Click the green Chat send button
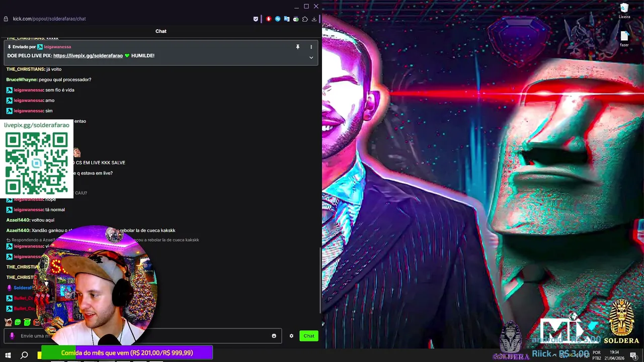The image size is (644, 362). (x=308, y=336)
